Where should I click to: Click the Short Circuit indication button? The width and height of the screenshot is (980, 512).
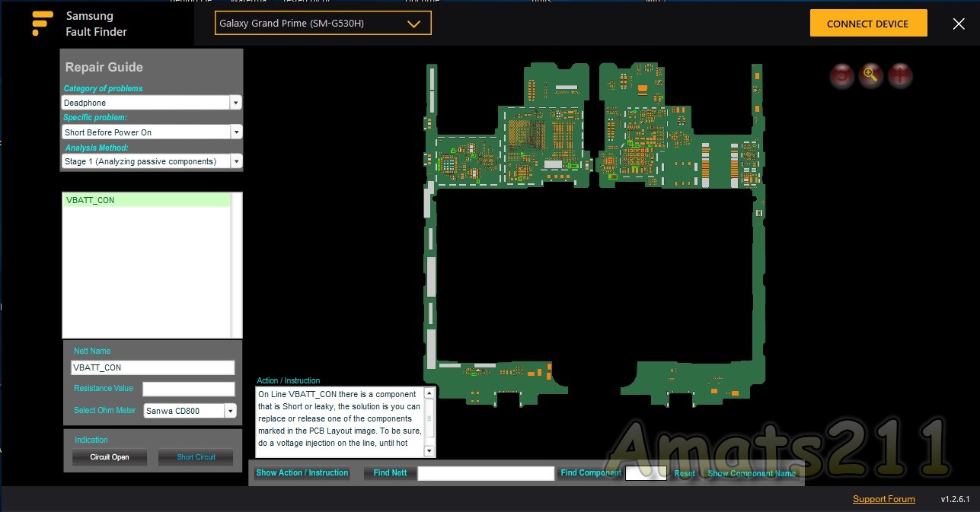click(196, 457)
